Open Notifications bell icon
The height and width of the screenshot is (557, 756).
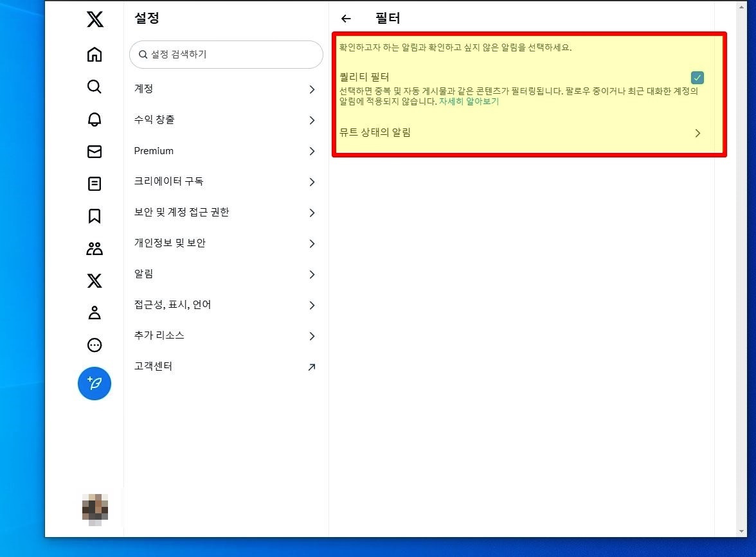(x=94, y=119)
